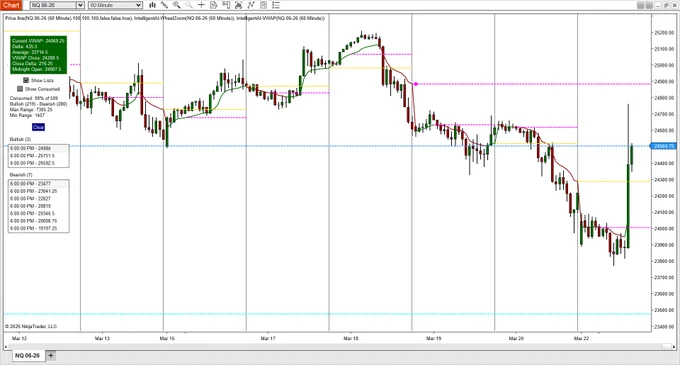Select bearish level 6:00:00 PM - 20819
680x365 pixels.
[38, 206]
